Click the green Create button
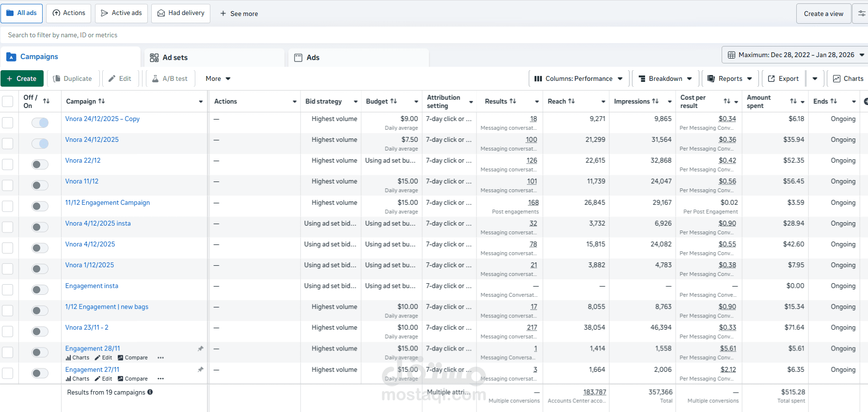This screenshot has height=412, width=868. point(22,78)
